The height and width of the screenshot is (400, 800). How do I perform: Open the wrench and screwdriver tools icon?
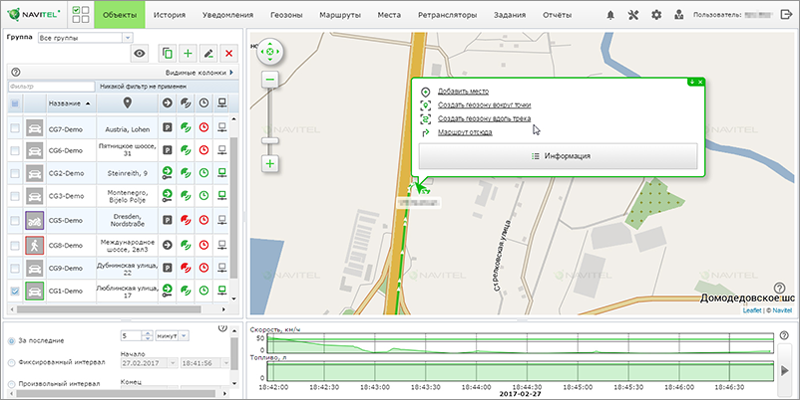point(634,15)
